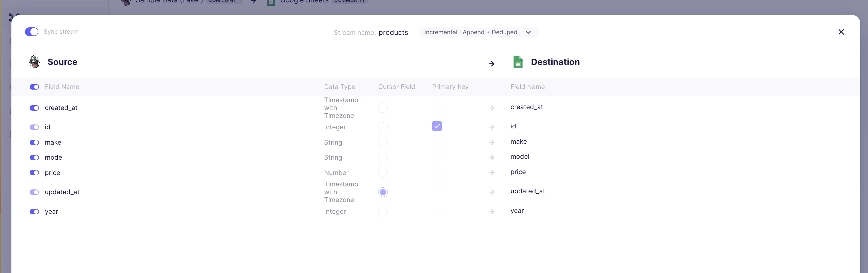
Task: Select the updated_at cursor field radio
Action: coord(383,192)
